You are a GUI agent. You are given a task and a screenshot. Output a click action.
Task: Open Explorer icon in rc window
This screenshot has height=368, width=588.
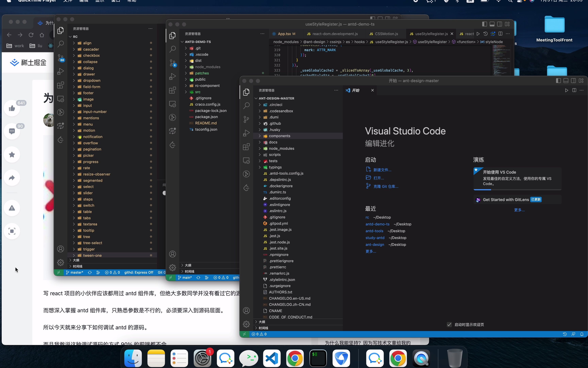(x=61, y=30)
